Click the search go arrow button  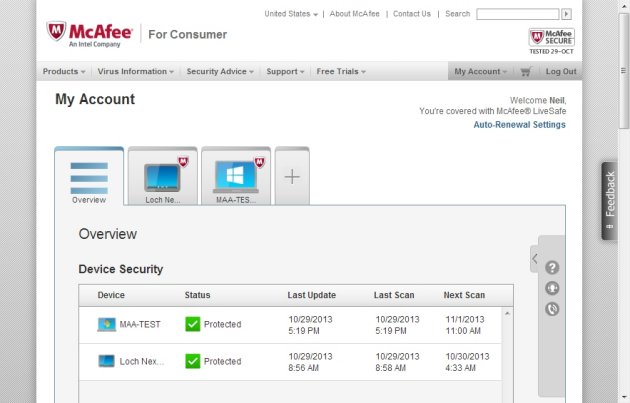tap(567, 14)
